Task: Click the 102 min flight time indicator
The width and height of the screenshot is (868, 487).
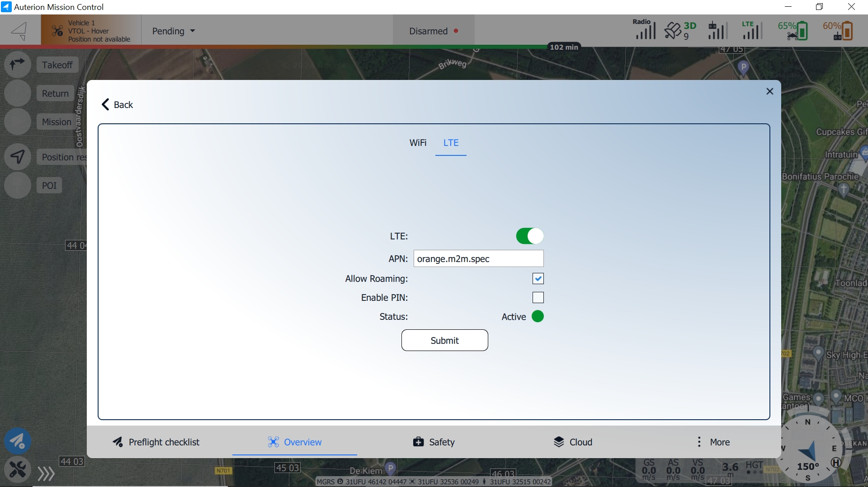Action: (x=564, y=47)
